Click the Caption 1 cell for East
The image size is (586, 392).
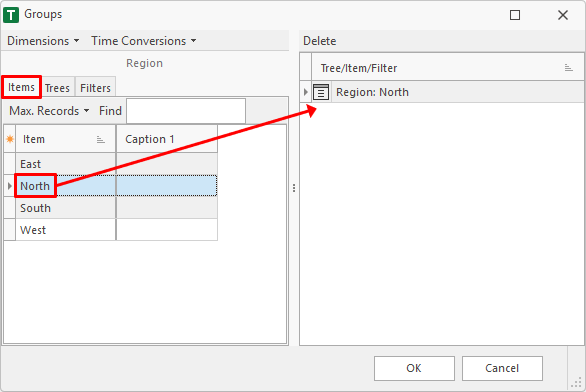pos(167,164)
